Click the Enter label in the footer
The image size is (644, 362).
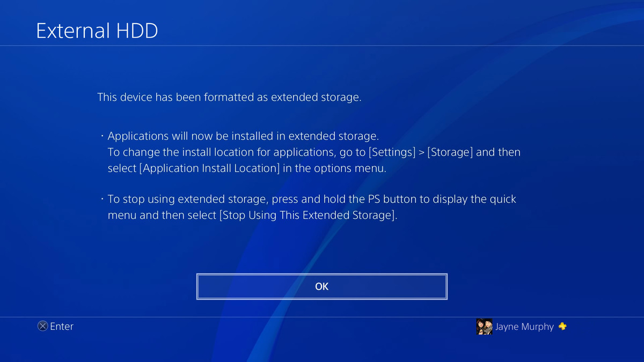point(62,326)
